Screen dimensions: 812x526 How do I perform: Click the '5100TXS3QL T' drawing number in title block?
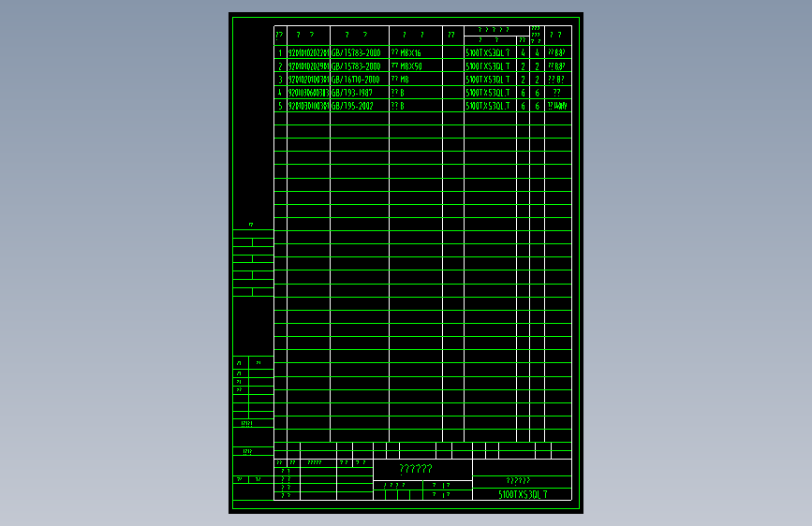coord(522,494)
